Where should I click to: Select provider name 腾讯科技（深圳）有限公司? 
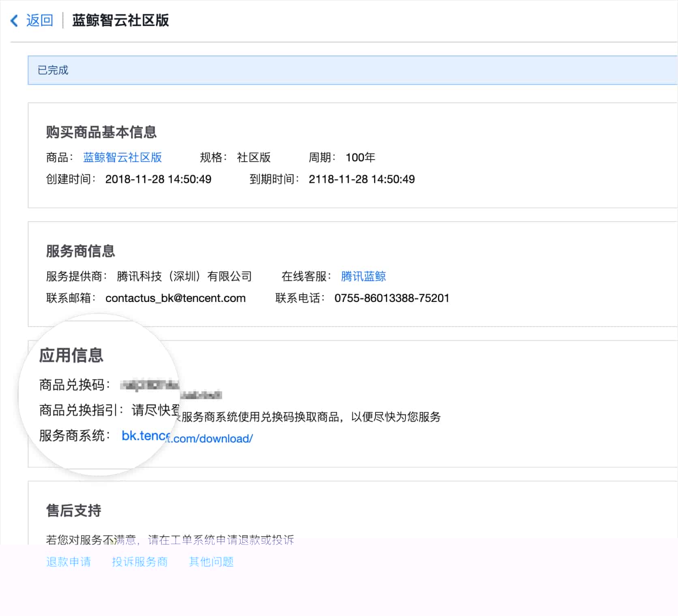point(185,276)
